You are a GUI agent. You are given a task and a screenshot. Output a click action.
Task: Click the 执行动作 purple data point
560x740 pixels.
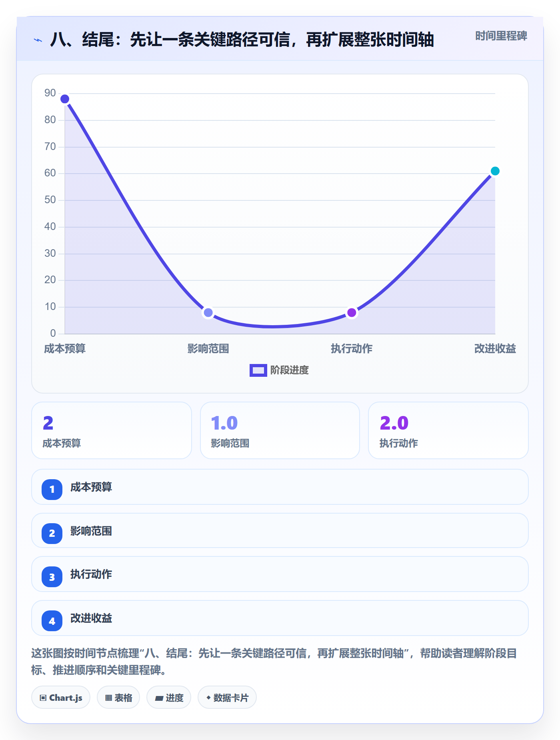[x=352, y=312]
